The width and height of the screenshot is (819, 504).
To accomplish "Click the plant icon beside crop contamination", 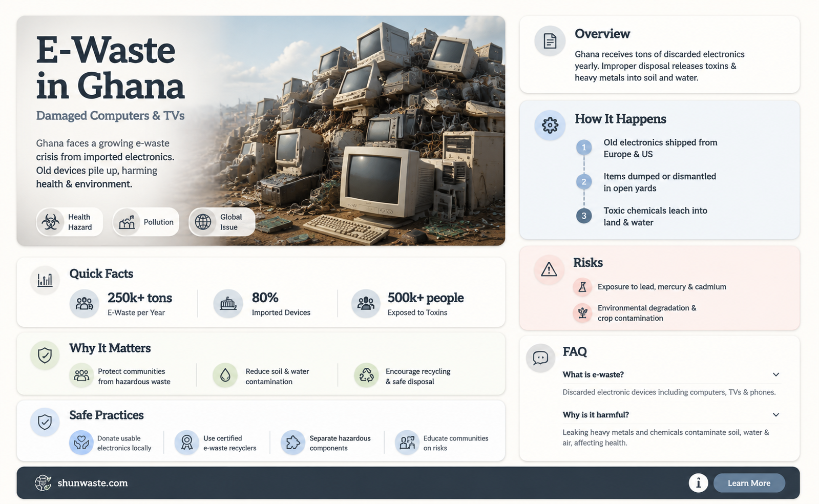I will coord(582,312).
